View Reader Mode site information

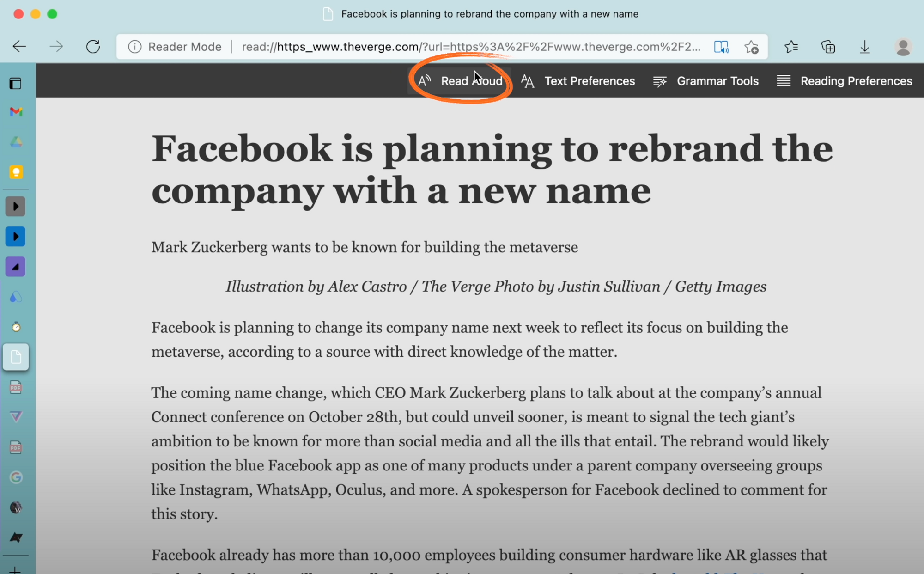[x=135, y=47]
